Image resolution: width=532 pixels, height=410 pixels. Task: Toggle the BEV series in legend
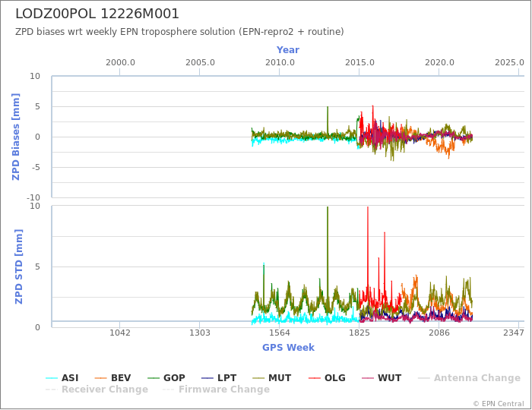112,378
